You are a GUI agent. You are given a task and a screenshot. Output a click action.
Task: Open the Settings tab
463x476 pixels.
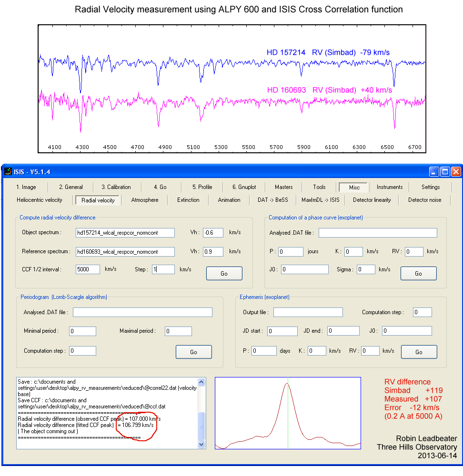tap(431, 187)
